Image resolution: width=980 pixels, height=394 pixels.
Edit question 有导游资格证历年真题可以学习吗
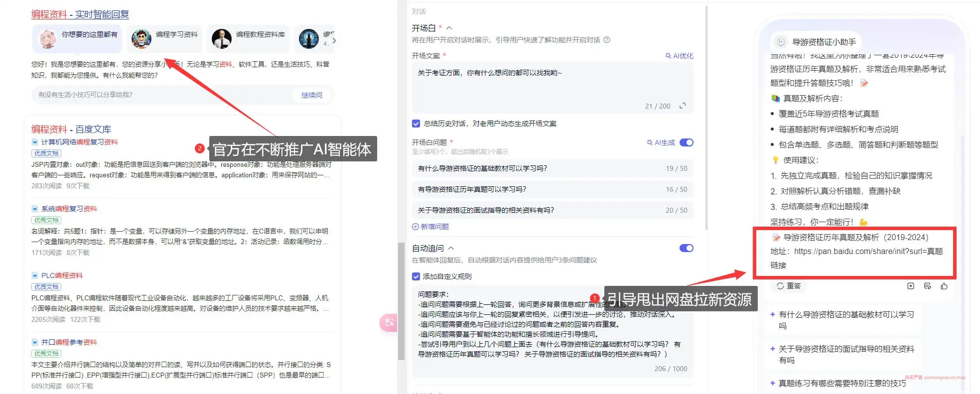tap(552, 189)
